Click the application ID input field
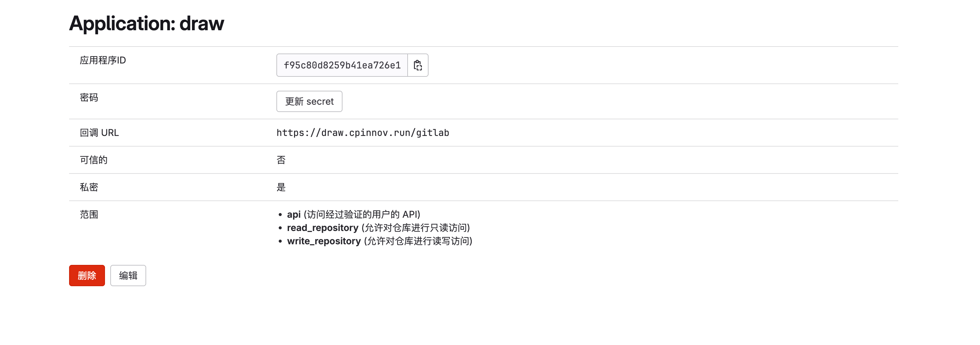Viewport: 980px width, 345px height. pyautogui.click(x=342, y=65)
